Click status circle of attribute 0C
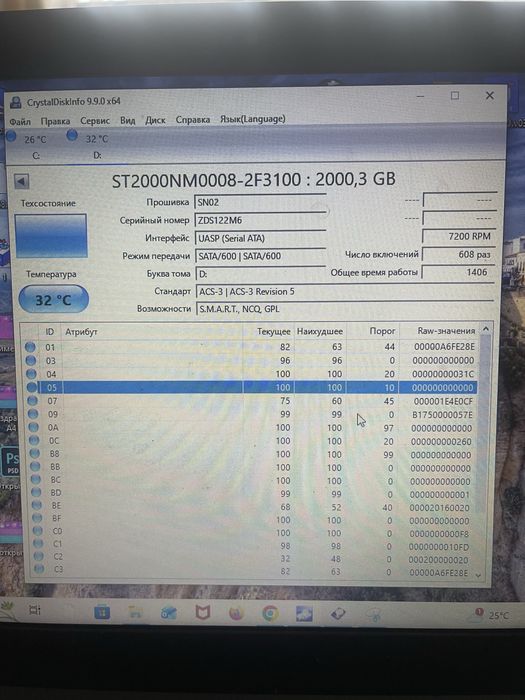 pyautogui.click(x=34, y=440)
